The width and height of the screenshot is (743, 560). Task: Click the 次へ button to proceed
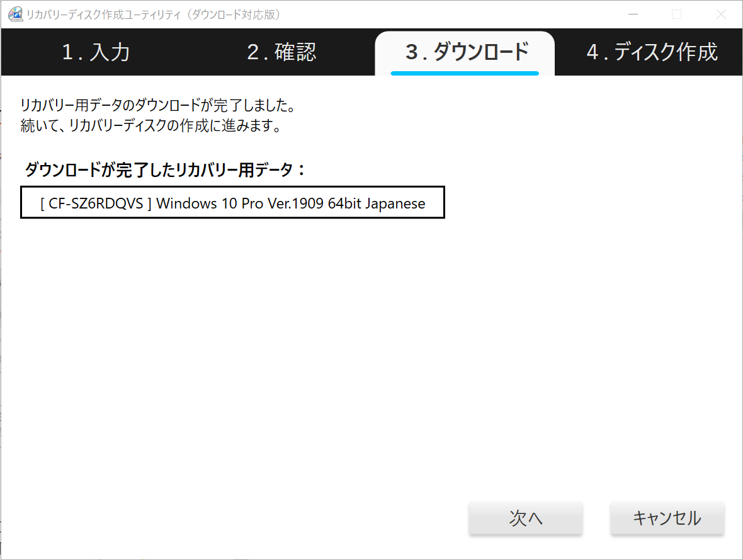coord(526,518)
